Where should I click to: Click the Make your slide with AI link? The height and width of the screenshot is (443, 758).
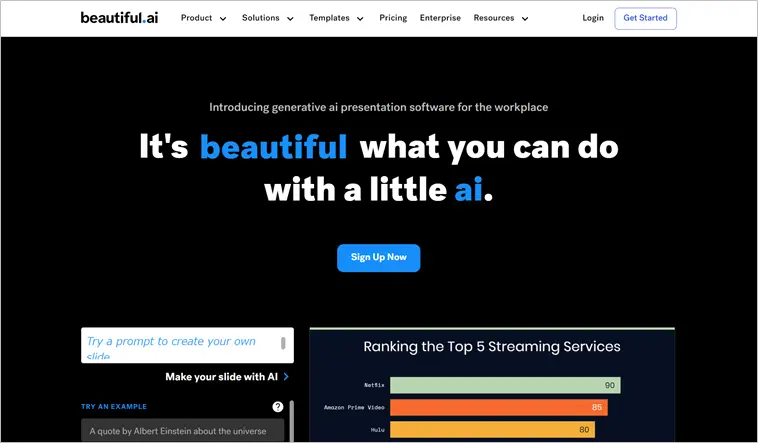221,377
